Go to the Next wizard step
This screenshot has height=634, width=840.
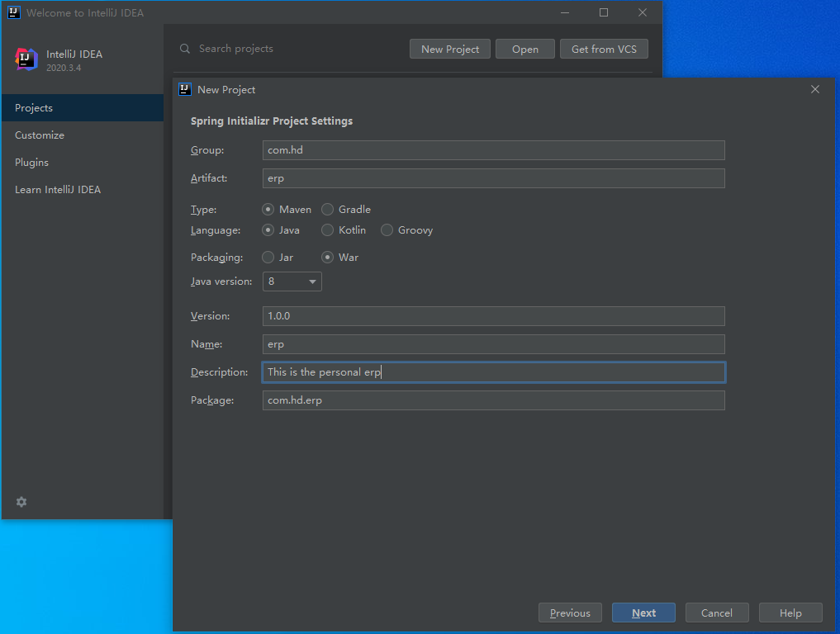pos(643,613)
